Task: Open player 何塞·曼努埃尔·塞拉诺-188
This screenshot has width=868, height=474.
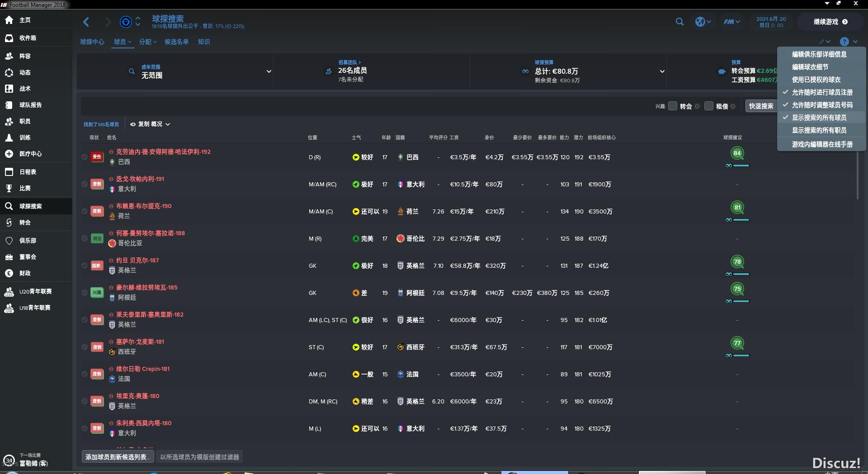Action: point(151,233)
